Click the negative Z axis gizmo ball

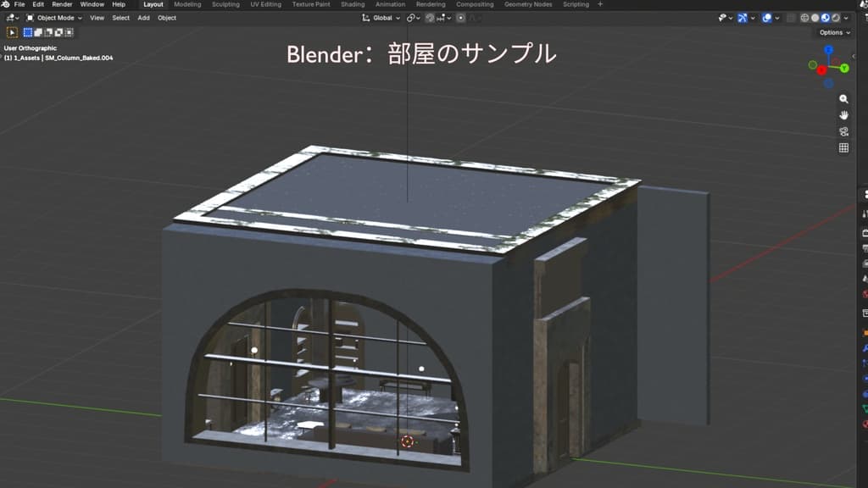point(829,84)
